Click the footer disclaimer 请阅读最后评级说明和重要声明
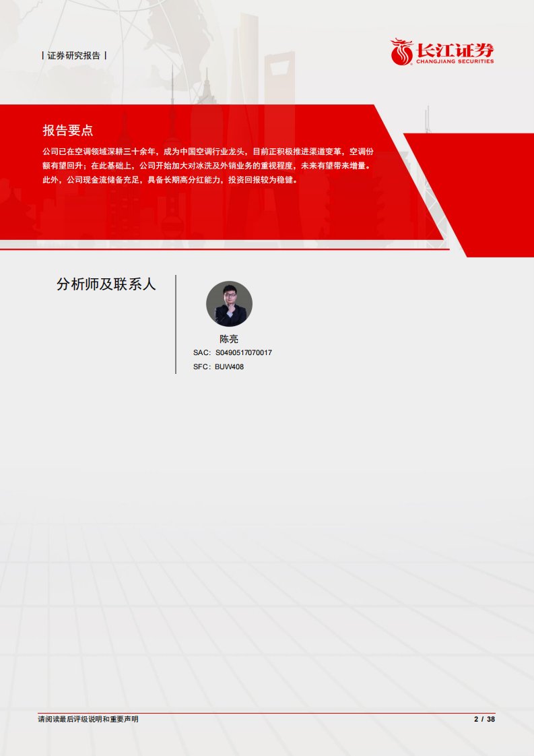Image resolution: width=534 pixels, height=756 pixels. [88, 720]
